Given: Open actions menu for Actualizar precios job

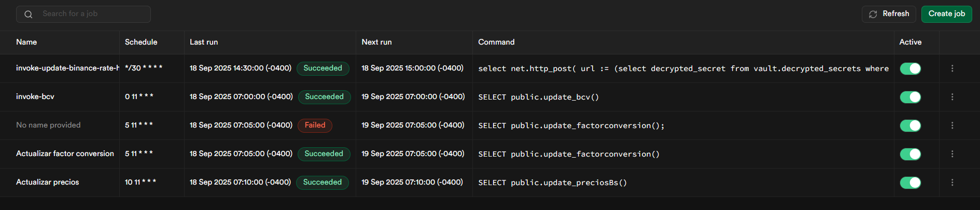Looking at the screenshot, I should (952, 183).
